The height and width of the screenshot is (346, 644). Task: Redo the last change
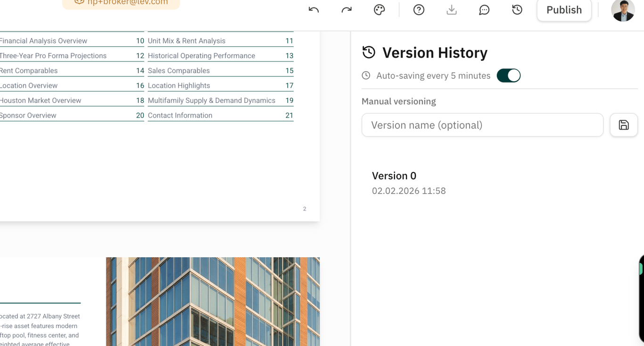pos(346,9)
